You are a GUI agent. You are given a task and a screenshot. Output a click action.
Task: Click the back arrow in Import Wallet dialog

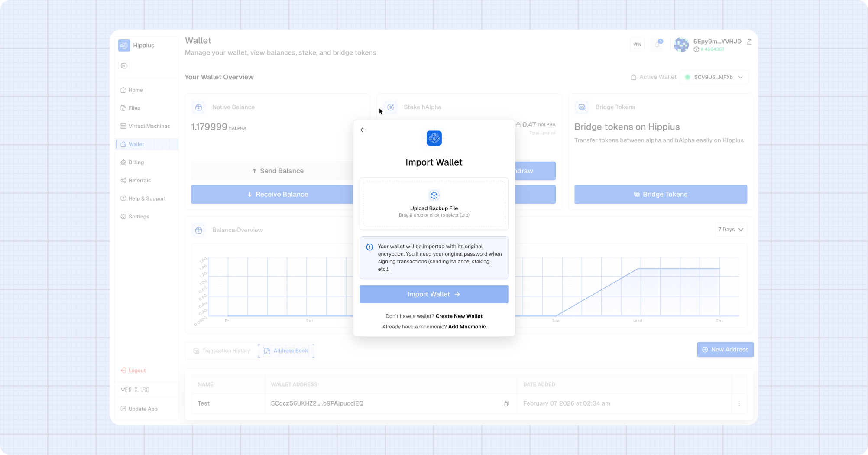pyautogui.click(x=363, y=130)
